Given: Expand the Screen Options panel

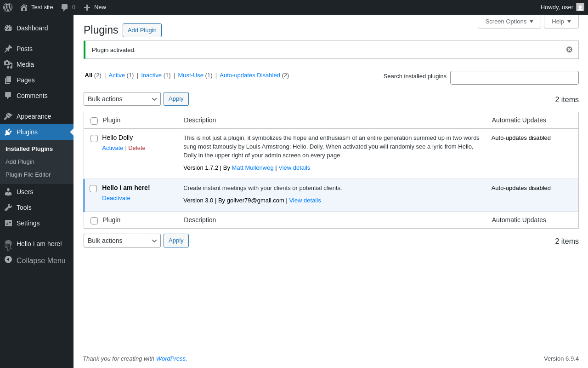Looking at the screenshot, I should pyautogui.click(x=509, y=21).
